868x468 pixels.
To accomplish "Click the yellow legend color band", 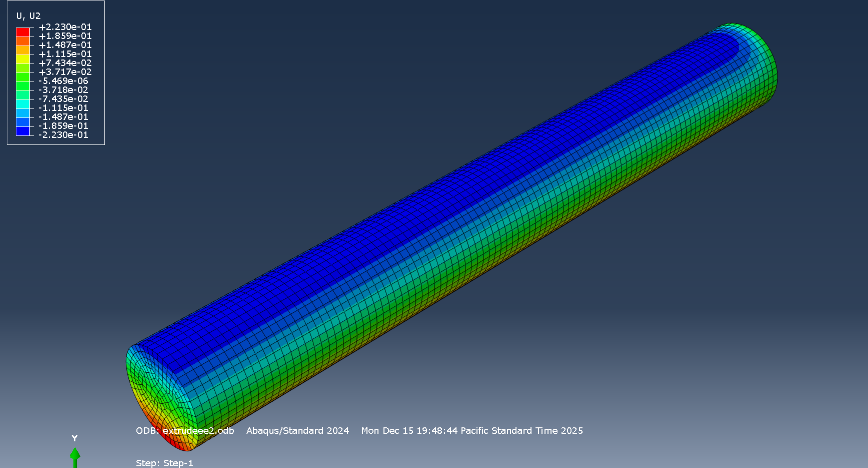I will click(x=23, y=59).
